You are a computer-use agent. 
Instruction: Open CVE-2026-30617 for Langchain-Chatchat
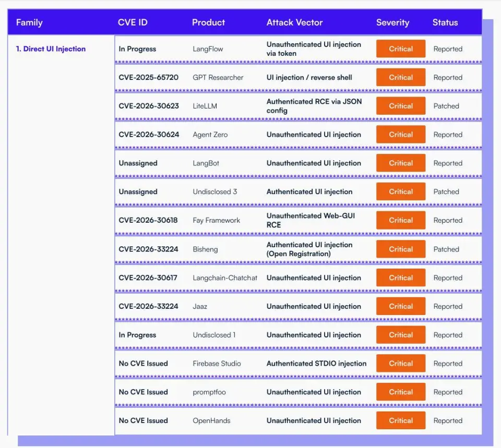pos(148,278)
